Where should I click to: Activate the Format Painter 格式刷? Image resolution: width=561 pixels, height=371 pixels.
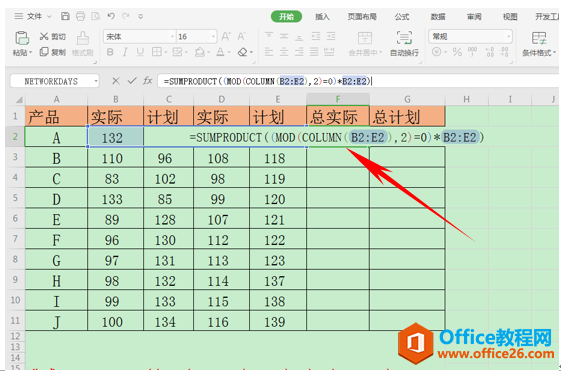(83, 44)
